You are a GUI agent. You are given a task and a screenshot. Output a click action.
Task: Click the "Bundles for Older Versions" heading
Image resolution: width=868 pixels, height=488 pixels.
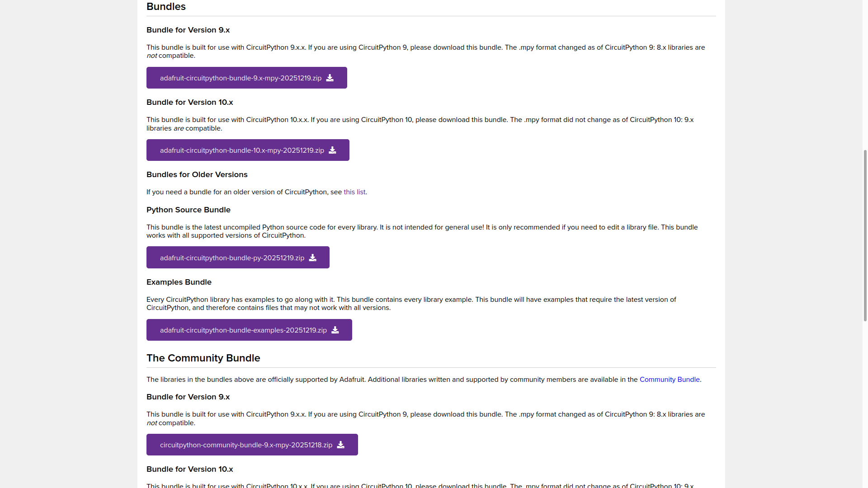pos(197,174)
